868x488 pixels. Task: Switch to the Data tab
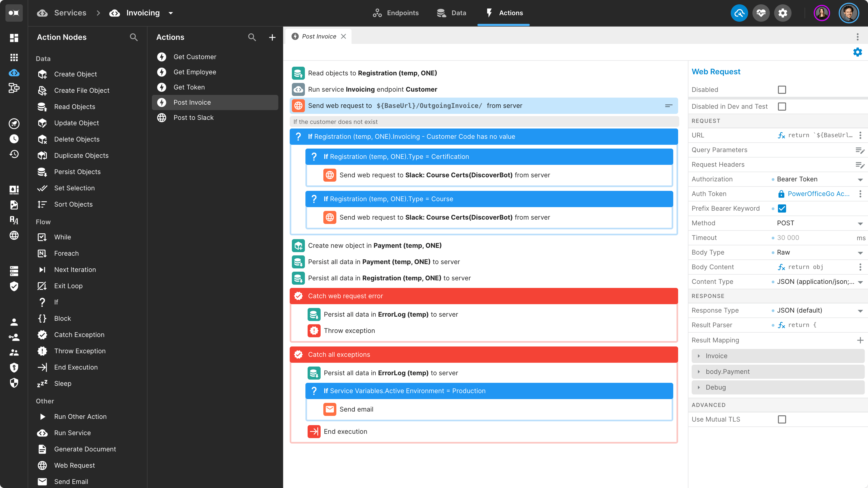click(x=452, y=13)
